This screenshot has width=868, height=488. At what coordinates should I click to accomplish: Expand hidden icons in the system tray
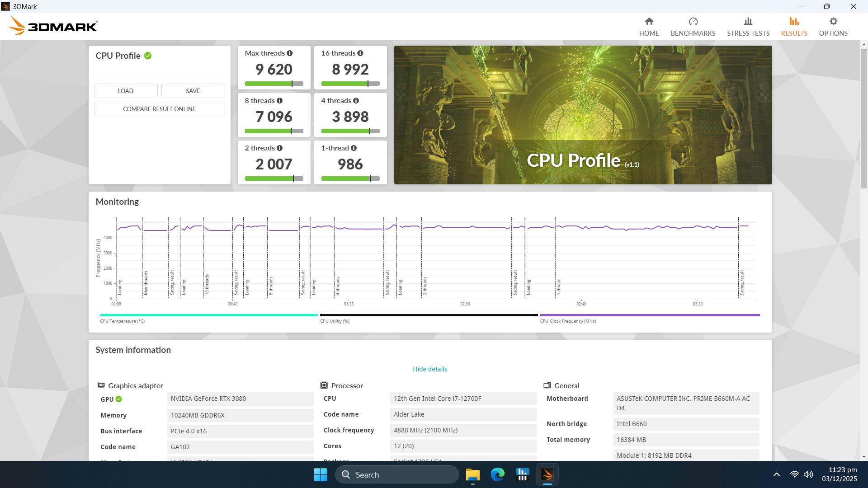(776, 474)
